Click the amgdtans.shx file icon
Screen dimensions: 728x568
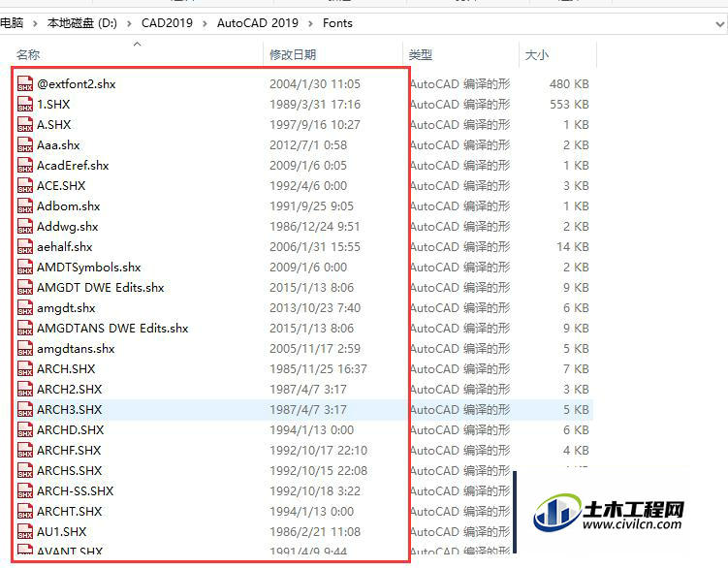(x=25, y=349)
